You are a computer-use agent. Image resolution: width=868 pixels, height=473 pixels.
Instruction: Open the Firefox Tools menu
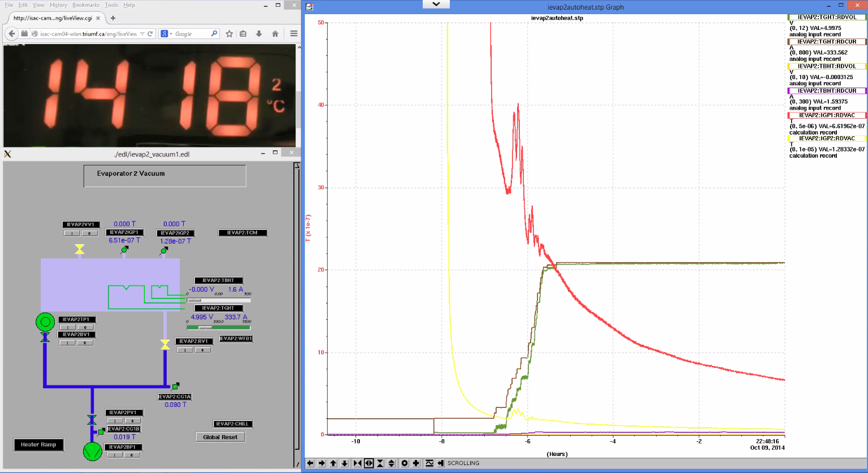pyautogui.click(x=111, y=5)
